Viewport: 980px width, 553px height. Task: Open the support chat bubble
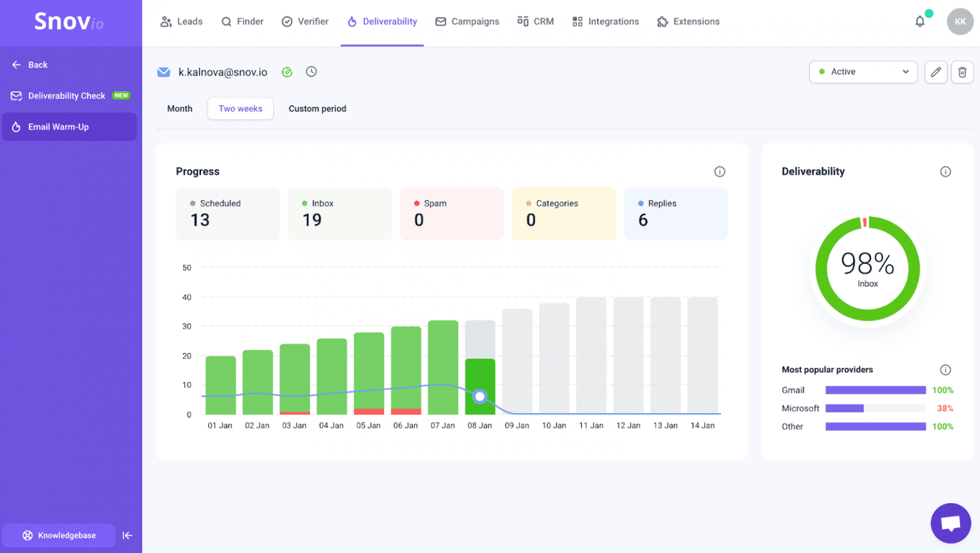951,523
